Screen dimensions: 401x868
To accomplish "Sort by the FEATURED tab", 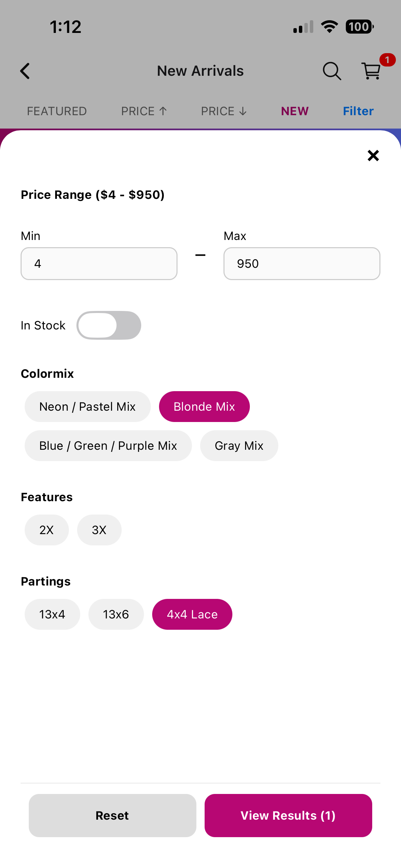I will tap(57, 111).
